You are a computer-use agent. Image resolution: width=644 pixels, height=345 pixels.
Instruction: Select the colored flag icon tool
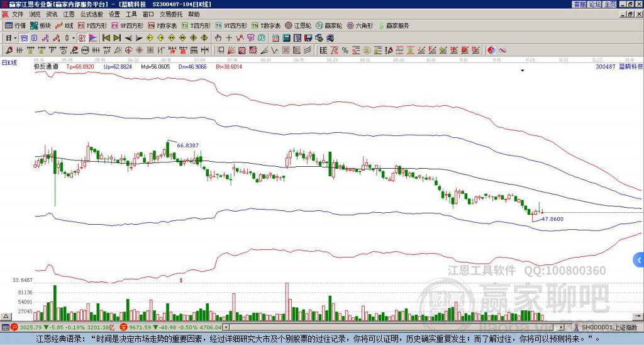pos(93,38)
